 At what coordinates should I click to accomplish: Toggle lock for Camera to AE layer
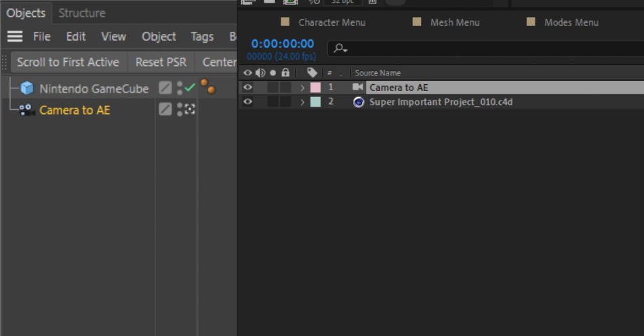[285, 87]
